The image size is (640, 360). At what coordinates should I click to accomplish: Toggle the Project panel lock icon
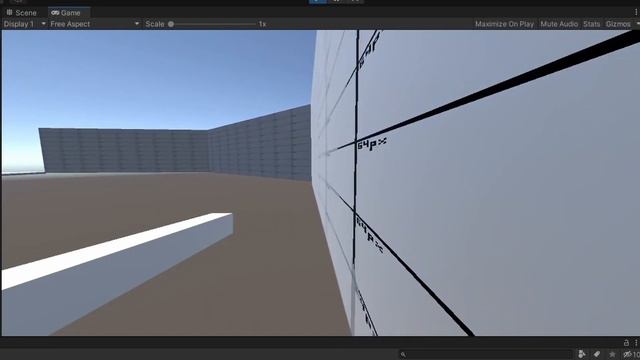click(626, 342)
